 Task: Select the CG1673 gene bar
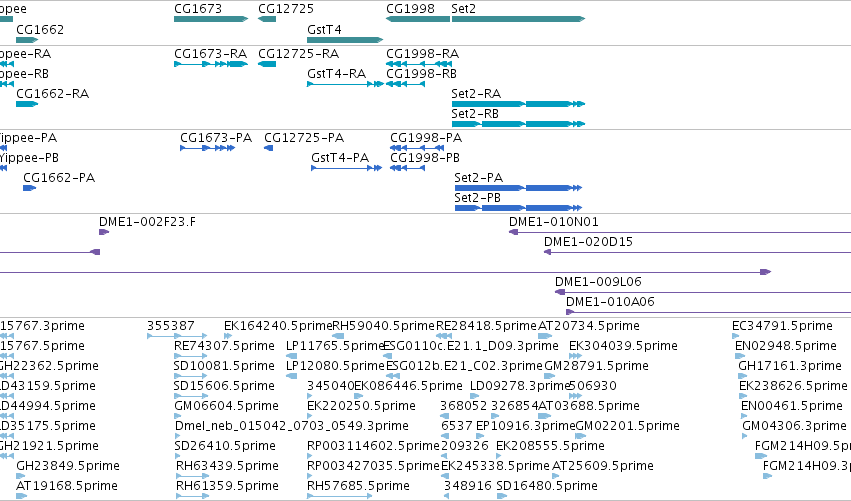click(211, 19)
